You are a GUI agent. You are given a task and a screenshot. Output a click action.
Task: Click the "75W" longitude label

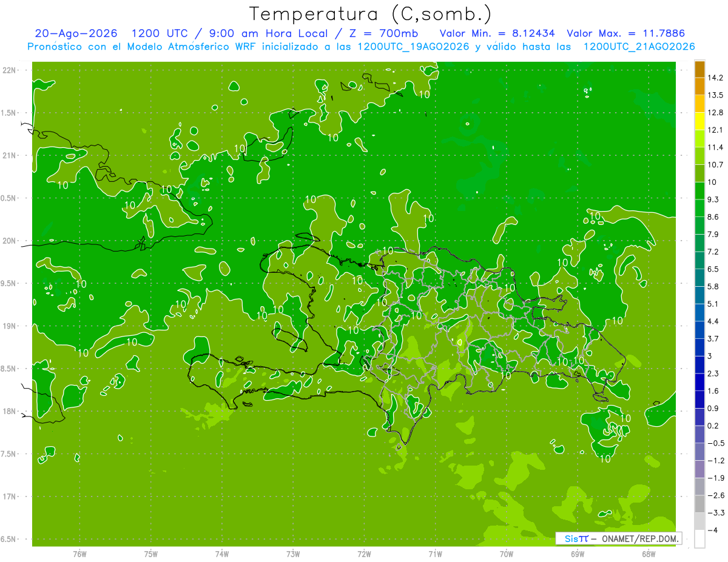tap(151, 554)
